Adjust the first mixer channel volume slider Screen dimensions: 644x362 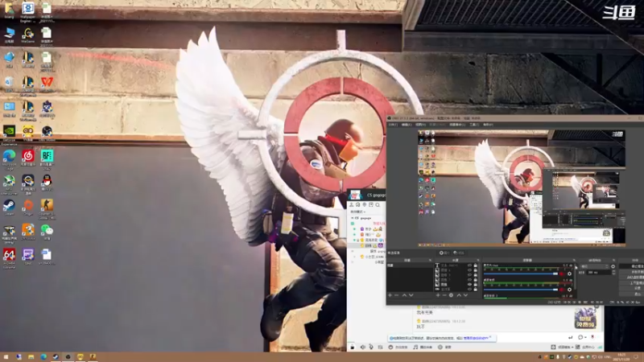(x=521, y=274)
